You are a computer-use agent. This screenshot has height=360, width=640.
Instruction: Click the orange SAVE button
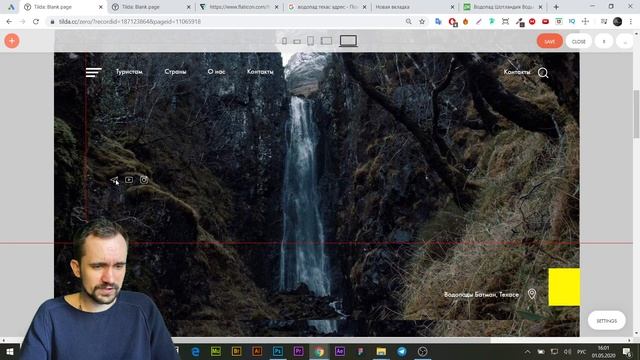(549, 41)
